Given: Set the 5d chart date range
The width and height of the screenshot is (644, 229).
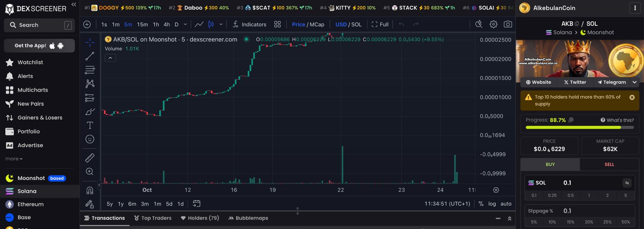Looking at the screenshot, I should 169,204.
